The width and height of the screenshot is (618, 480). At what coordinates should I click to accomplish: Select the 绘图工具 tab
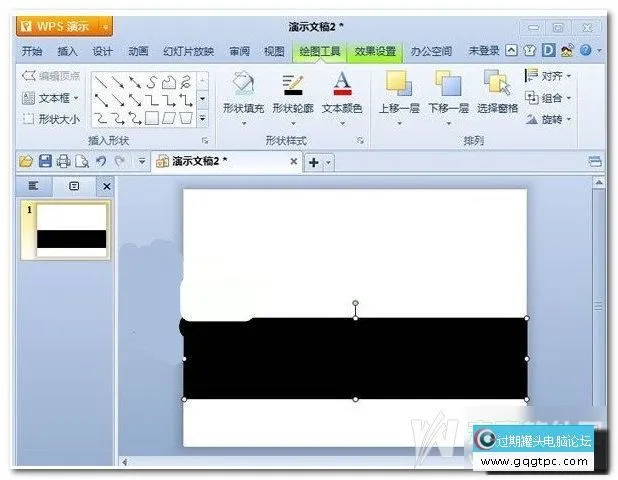point(320,52)
